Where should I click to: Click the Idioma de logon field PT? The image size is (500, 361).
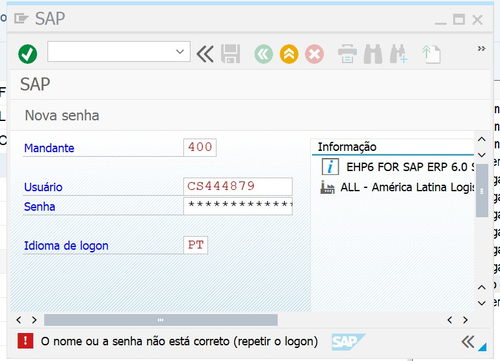tap(195, 245)
